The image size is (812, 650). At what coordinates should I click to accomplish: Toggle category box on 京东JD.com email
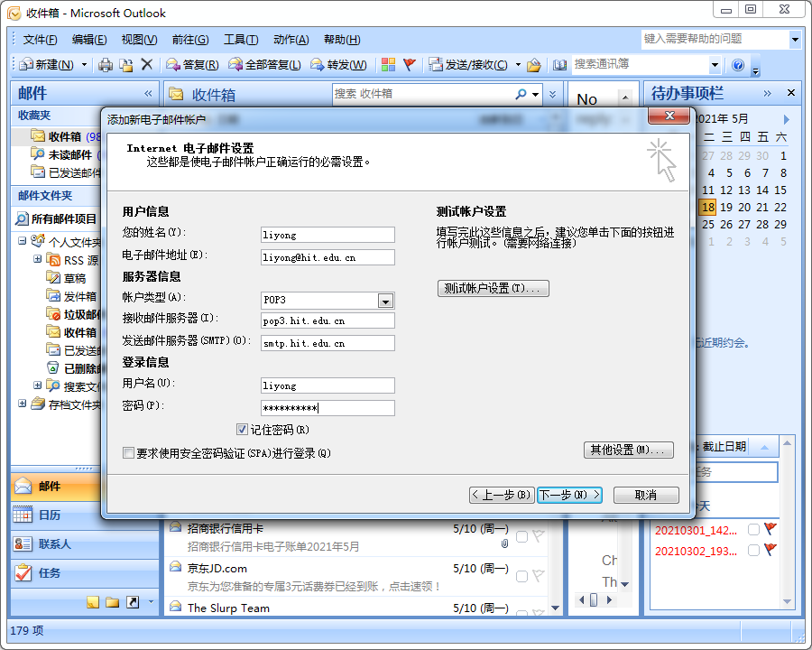point(522,576)
